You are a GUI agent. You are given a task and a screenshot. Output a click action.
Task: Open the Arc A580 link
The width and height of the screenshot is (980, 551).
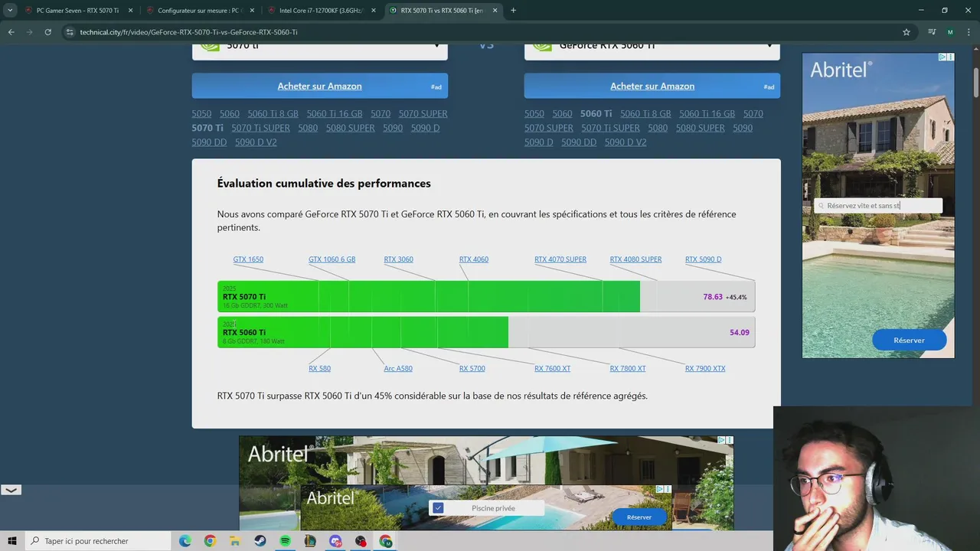398,368
